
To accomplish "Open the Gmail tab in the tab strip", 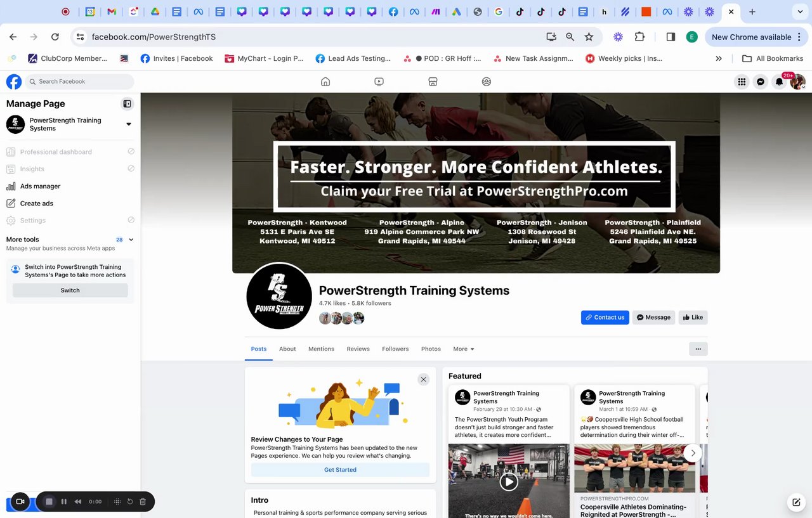I will coord(112,11).
